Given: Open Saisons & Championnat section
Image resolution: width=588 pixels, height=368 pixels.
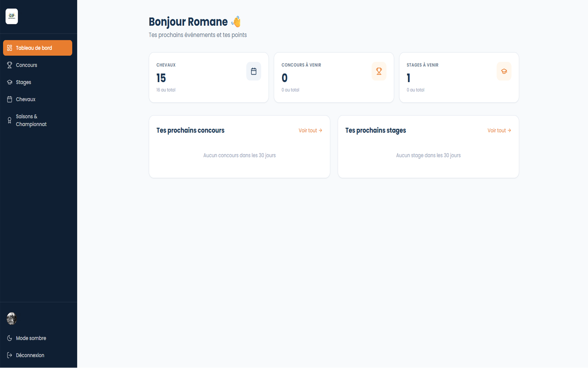Looking at the screenshot, I should pyautogui.click(x=37, y=120).
